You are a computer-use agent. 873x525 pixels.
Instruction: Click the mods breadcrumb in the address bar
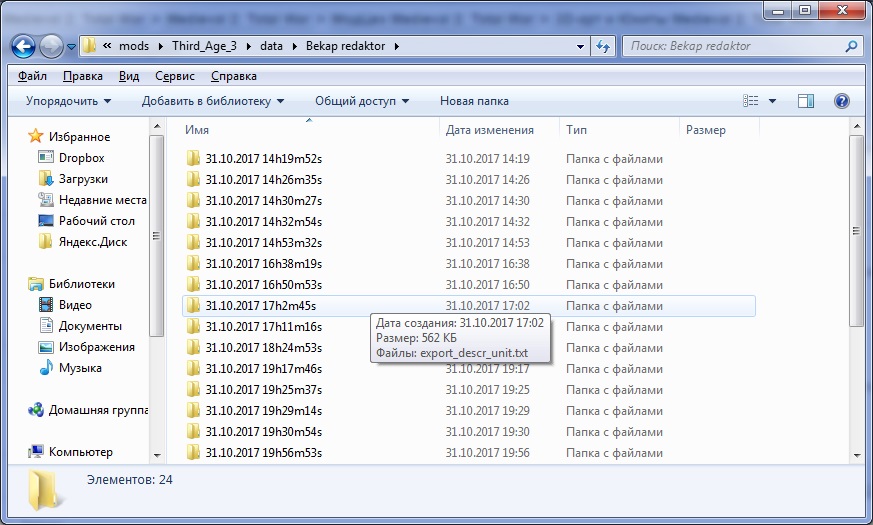[134, 46]
